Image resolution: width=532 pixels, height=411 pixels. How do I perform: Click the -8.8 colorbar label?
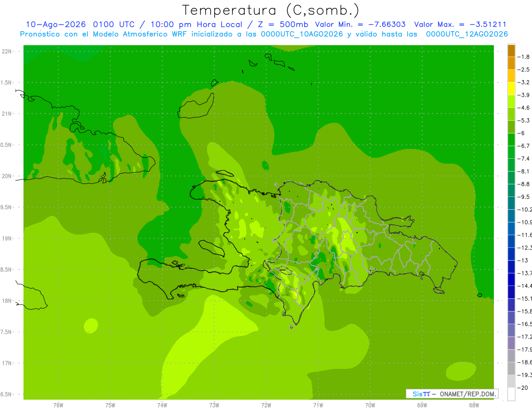(523, 184)
